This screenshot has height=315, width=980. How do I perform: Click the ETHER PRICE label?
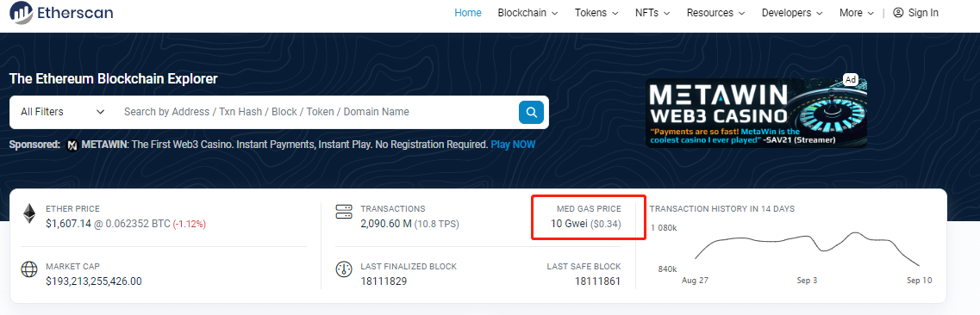coord(72,209)
